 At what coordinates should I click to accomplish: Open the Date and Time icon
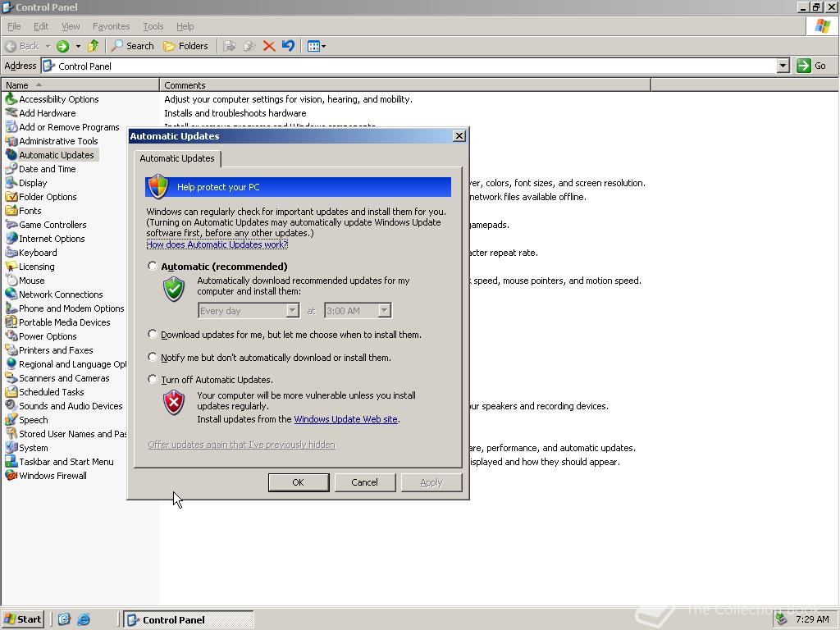(x=11, y=169)
